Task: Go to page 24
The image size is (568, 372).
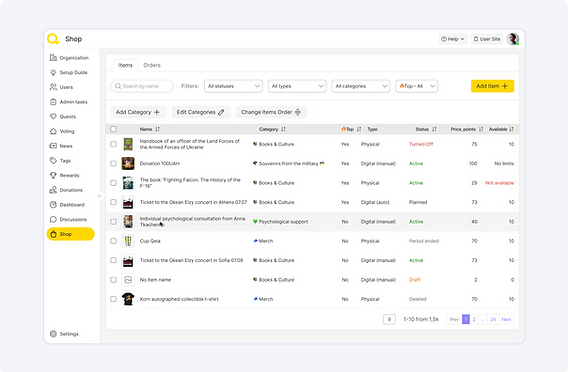Action: click(493, 319)
